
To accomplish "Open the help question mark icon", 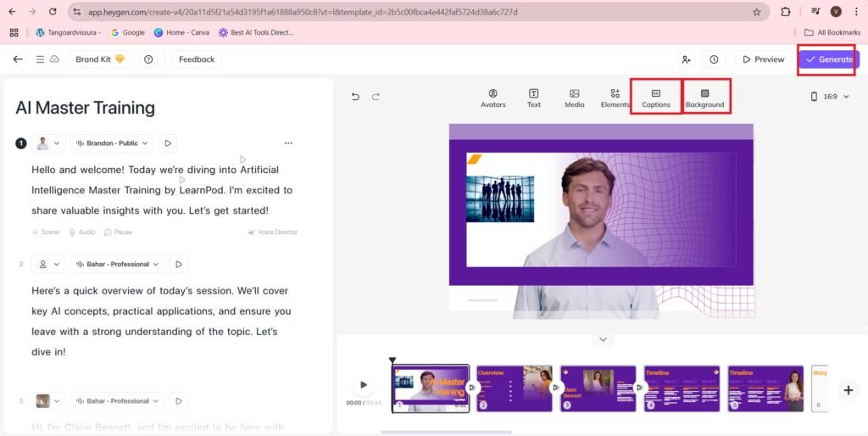I will tap(147, 59).
